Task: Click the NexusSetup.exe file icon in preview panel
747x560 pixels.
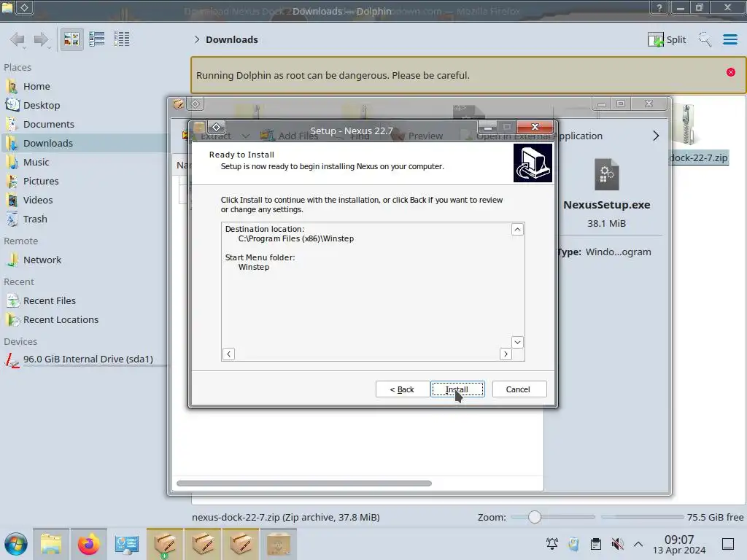Action: (606, 174)
